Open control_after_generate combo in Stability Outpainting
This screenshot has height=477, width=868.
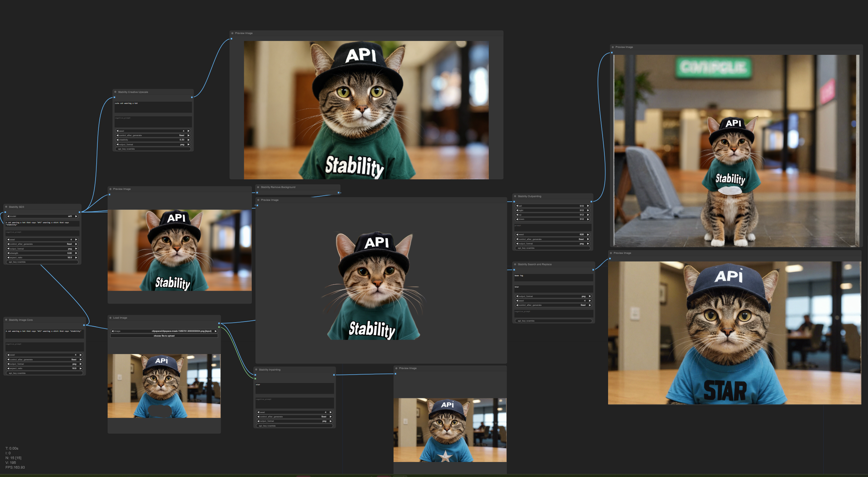tap(552, 239)
